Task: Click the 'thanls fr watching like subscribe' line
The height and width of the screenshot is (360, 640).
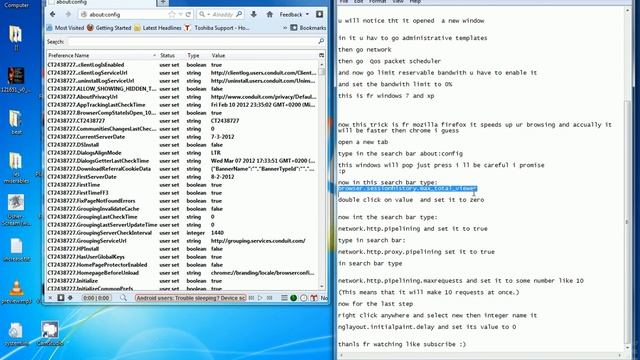Action: pyautogui.click(x=402, y=344)
